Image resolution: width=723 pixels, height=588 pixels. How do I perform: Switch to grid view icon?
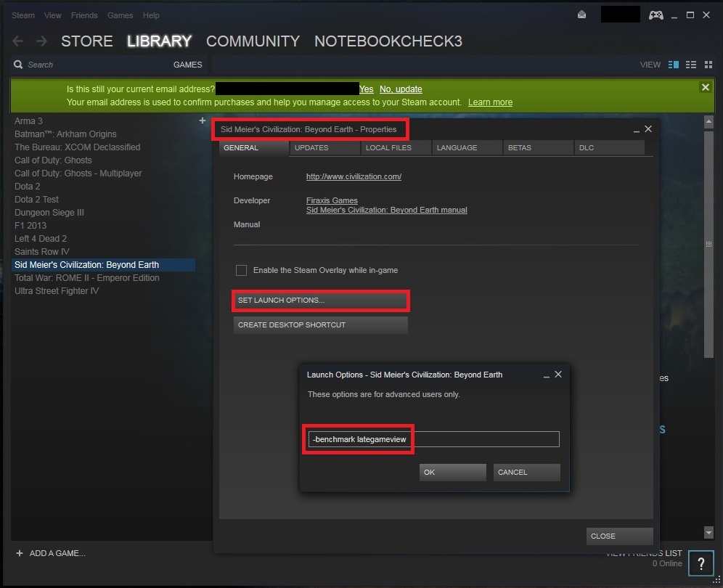tap(708, 65)
